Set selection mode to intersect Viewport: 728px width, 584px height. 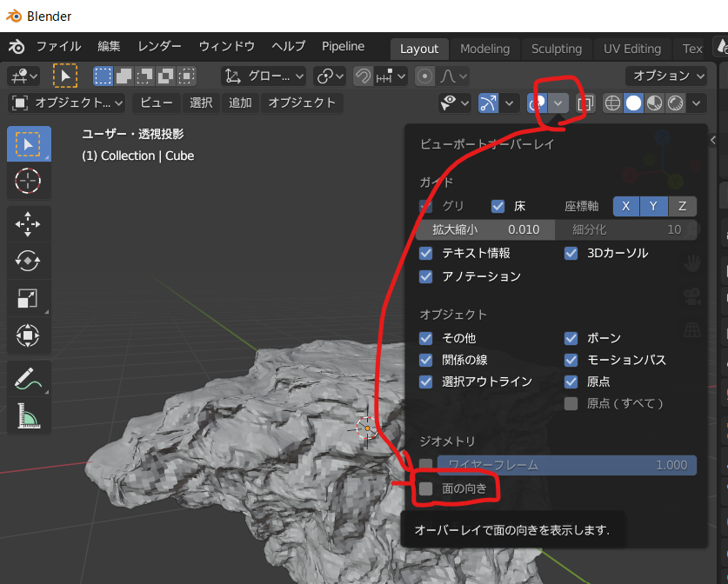[186, 76]
